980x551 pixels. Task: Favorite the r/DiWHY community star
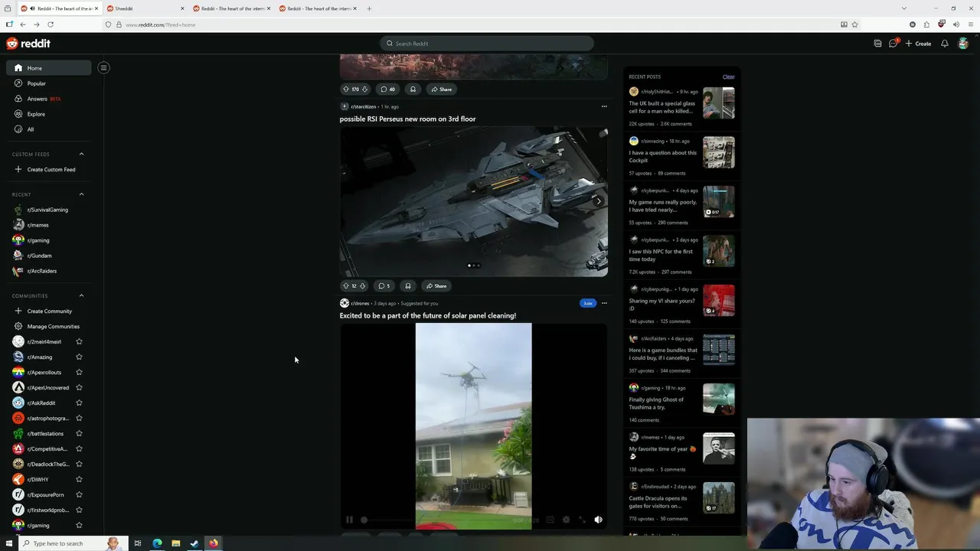(79, 479)
